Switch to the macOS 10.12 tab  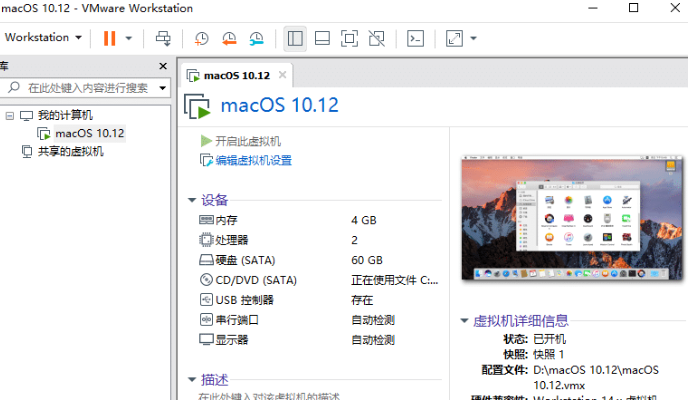tap(237, 75)
